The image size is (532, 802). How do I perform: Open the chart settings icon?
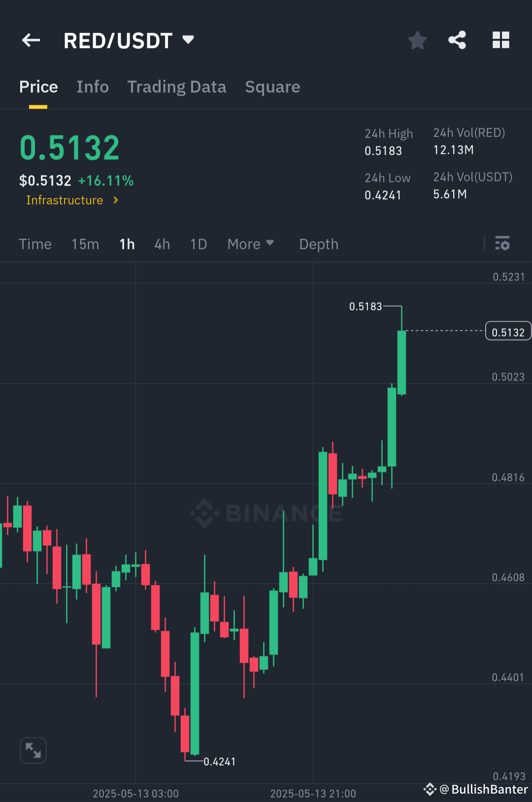pyautogui.click(x=502, y=244)
